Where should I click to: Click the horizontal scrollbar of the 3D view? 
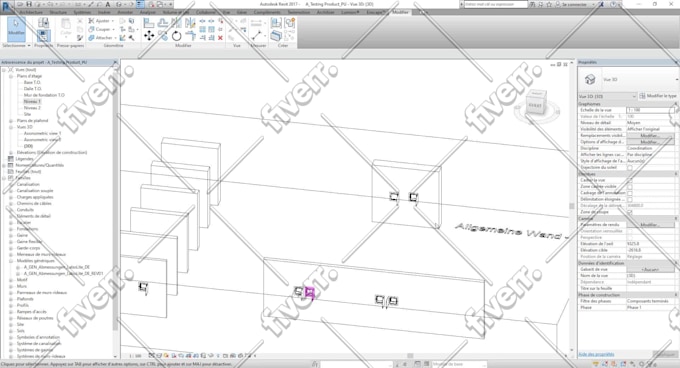pos(410,355)
